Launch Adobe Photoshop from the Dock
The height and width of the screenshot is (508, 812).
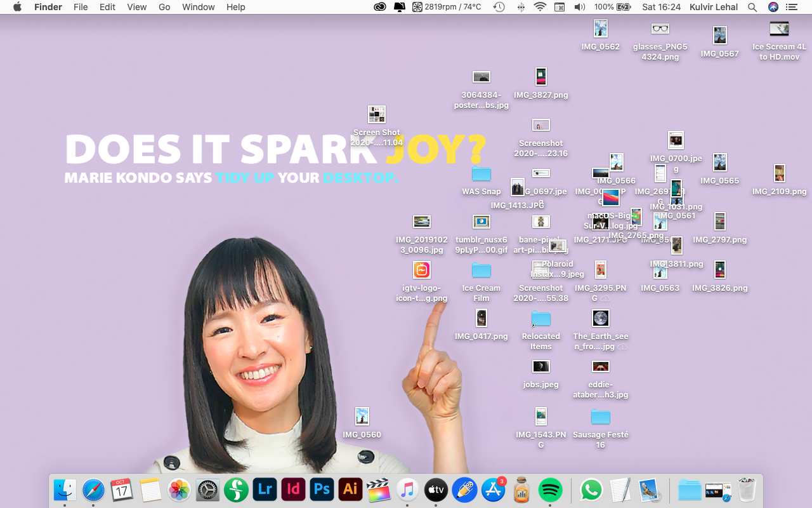[x=322, y=490]
